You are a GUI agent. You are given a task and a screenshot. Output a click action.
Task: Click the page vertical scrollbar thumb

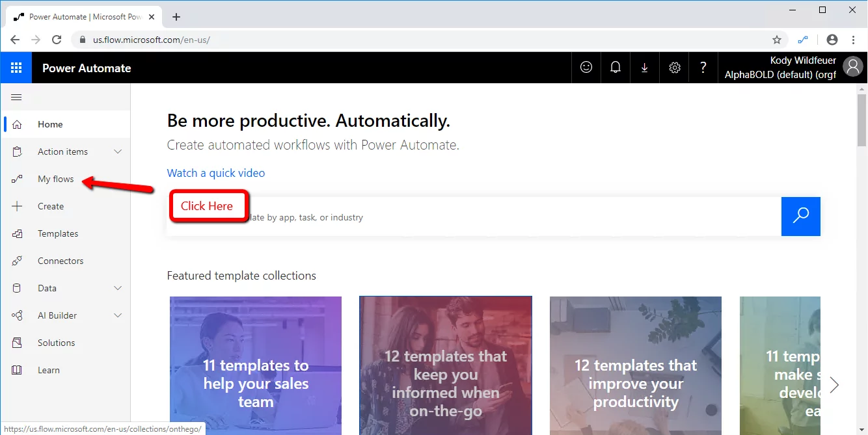[862, 122]
